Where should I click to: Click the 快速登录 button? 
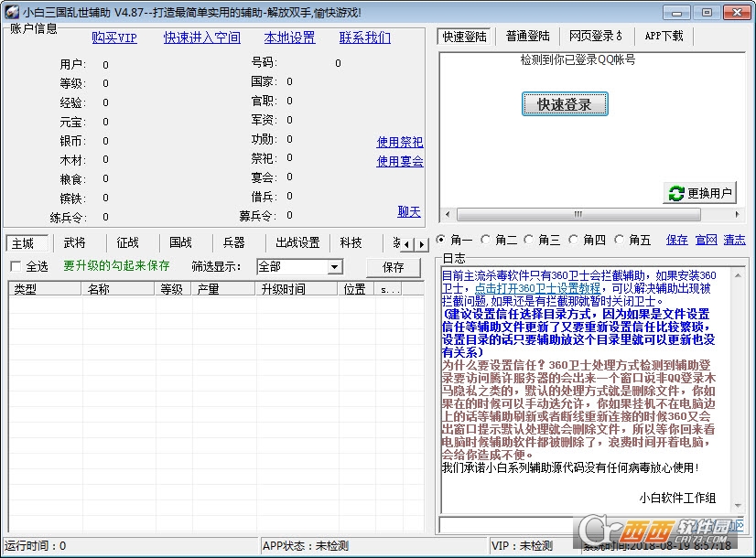click(x=565, y=104)
